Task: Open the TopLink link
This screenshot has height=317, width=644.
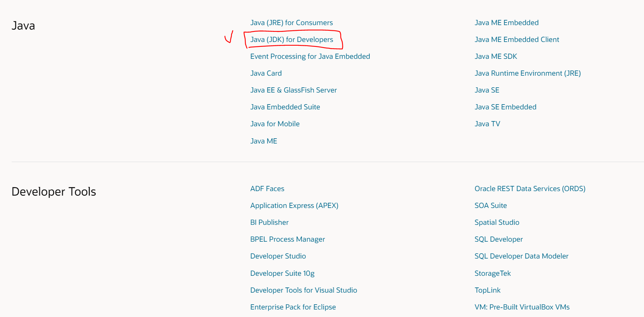Action: tap(487, 290)
